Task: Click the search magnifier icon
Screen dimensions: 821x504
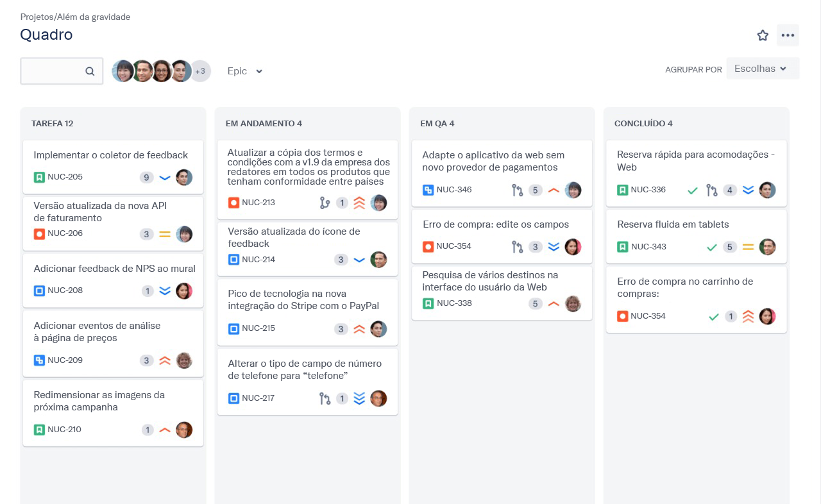Action: tap(90, 71)
